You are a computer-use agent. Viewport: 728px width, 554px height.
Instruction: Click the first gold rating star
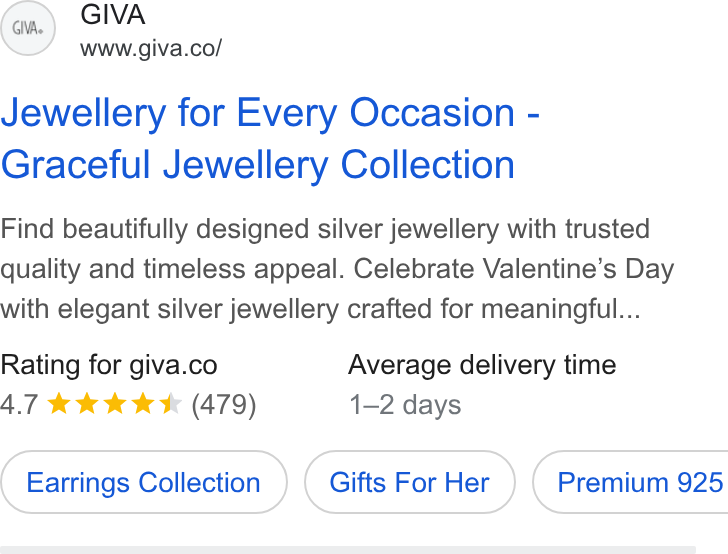click(x=59, y=403)
